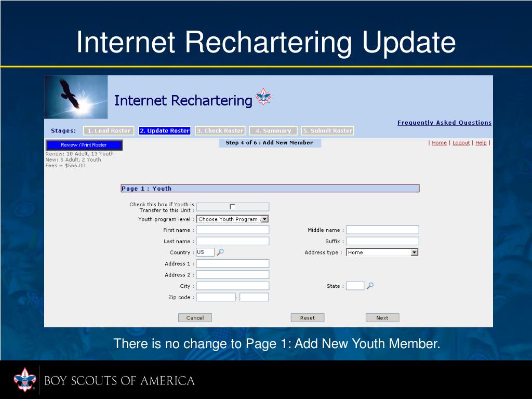Click the Cancel button
Image resolution: width=532 pixels, height=399 pixels.
coord(195,318)
